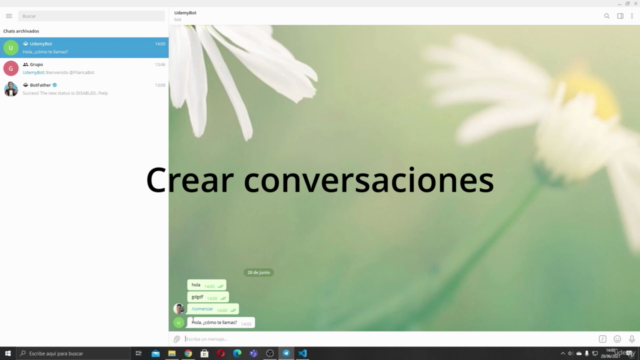Open the Windows Start menu
This screenshot has width=640, height=360.
[8, 353]
